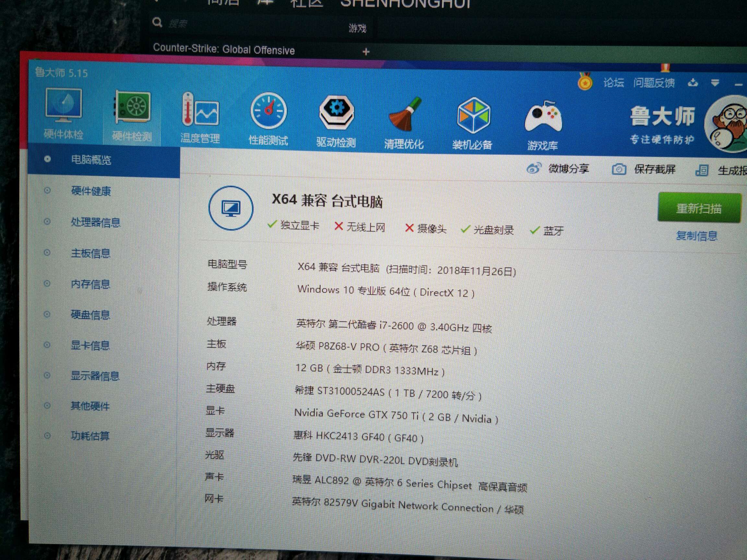The height and width of the screenshot is (560, 747).
Task: Click Steam search magnifier icon
Action: click(157, 23)
